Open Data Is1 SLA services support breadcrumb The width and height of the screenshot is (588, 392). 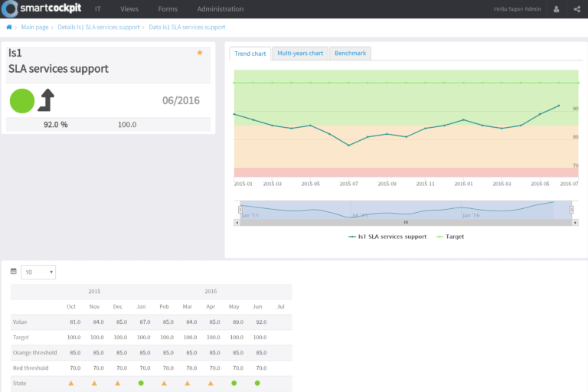(x=187, y=27)
